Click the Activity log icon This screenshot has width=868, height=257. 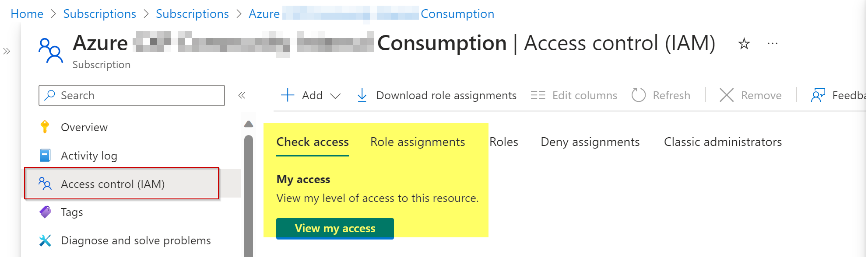click(45, 155)
